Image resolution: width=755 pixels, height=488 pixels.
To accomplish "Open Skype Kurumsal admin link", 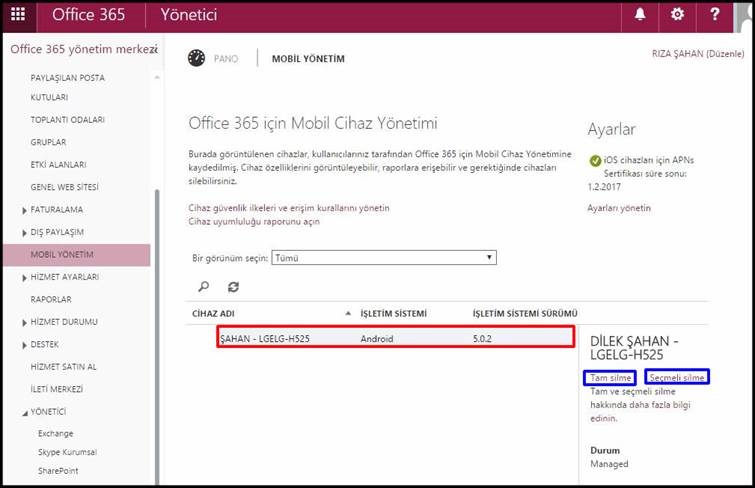I will (x=67, y=452).
